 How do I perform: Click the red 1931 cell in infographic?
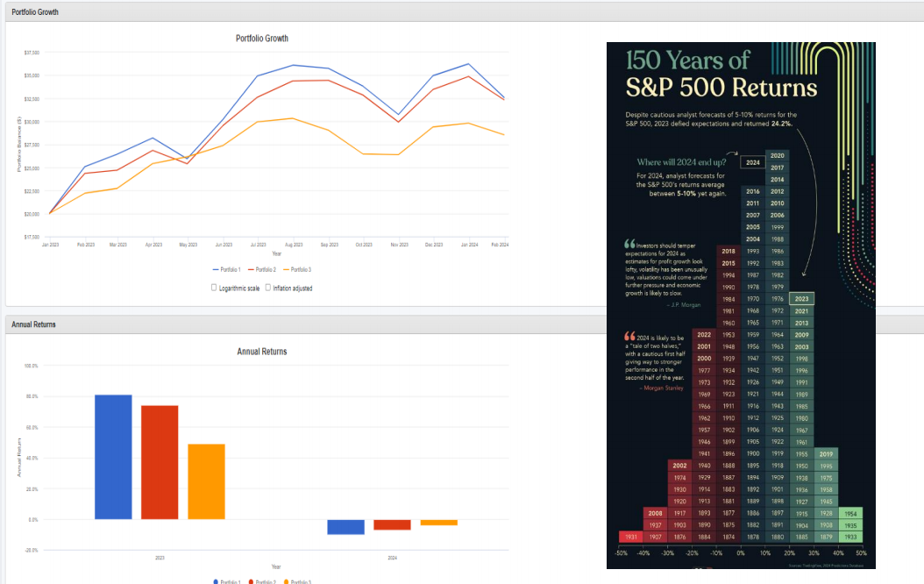tap(631, 537)
